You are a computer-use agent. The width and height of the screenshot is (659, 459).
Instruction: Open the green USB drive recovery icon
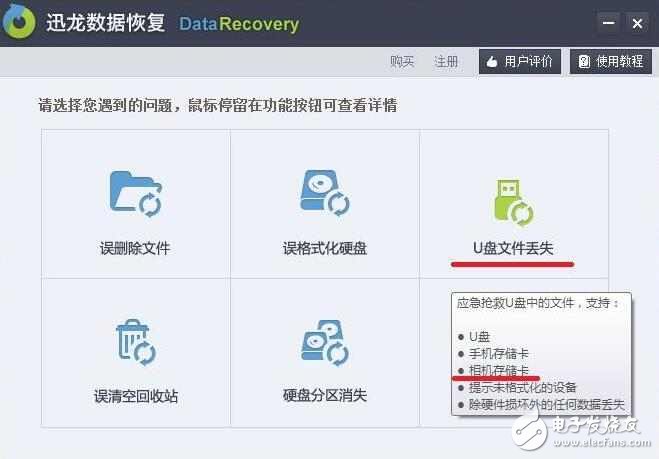pos(514,203)
